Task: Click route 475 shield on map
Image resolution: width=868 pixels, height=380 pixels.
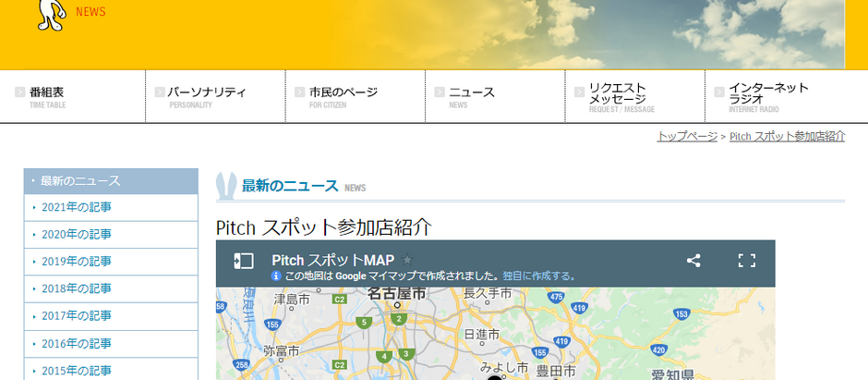Action: coord(556,298)
